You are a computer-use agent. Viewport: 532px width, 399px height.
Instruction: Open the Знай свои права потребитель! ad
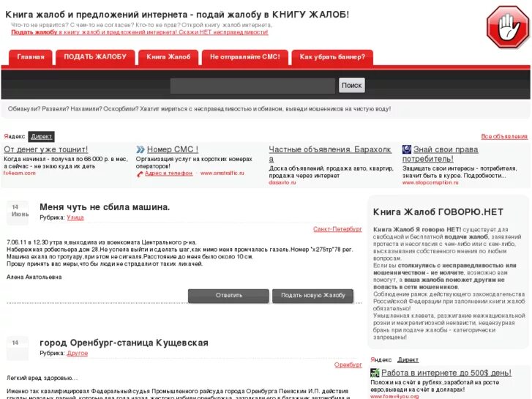[440, 154]
